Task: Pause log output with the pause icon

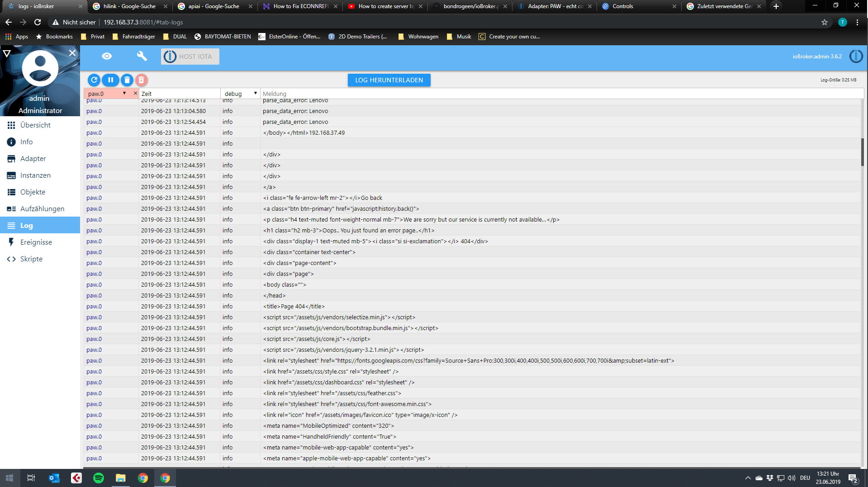Action: [110, 80]
